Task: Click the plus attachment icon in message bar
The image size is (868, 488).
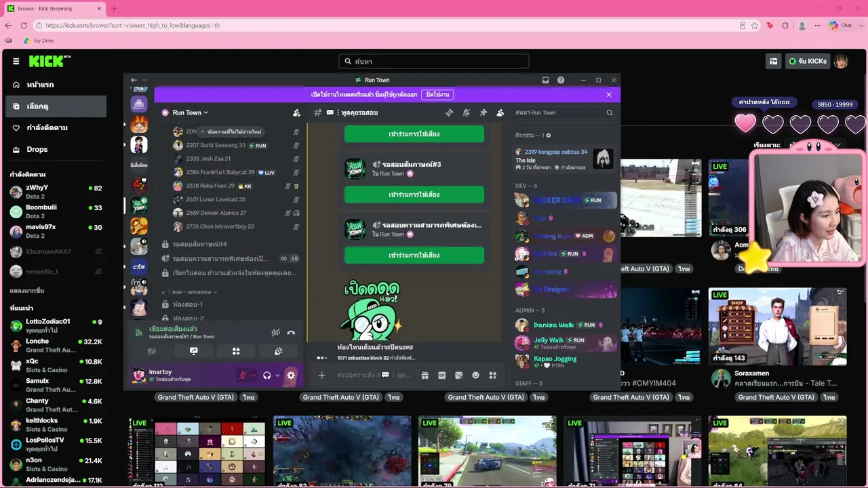Action: [x=321, y=375]
